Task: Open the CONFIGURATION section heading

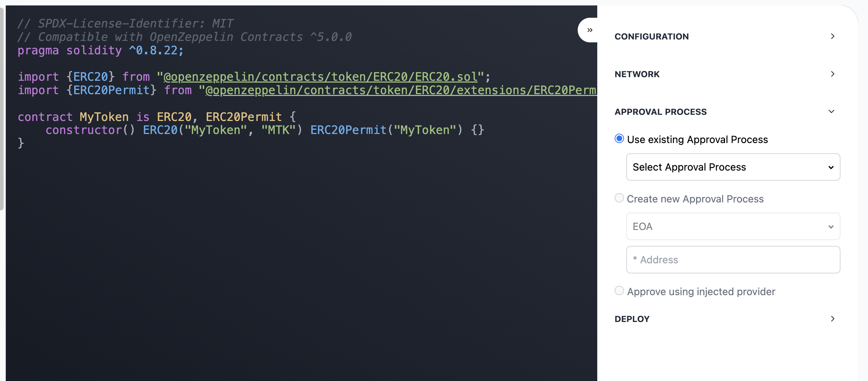Action: click(652, 37)
